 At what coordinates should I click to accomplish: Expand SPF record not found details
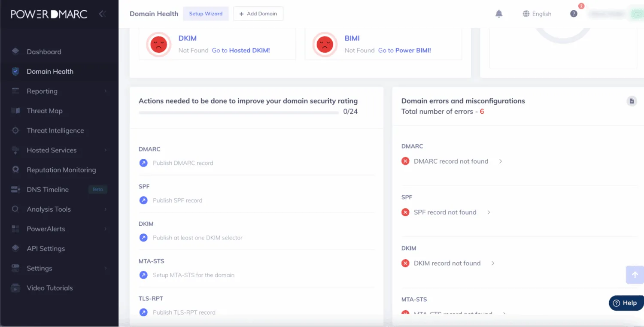click(x=489, y=212)
